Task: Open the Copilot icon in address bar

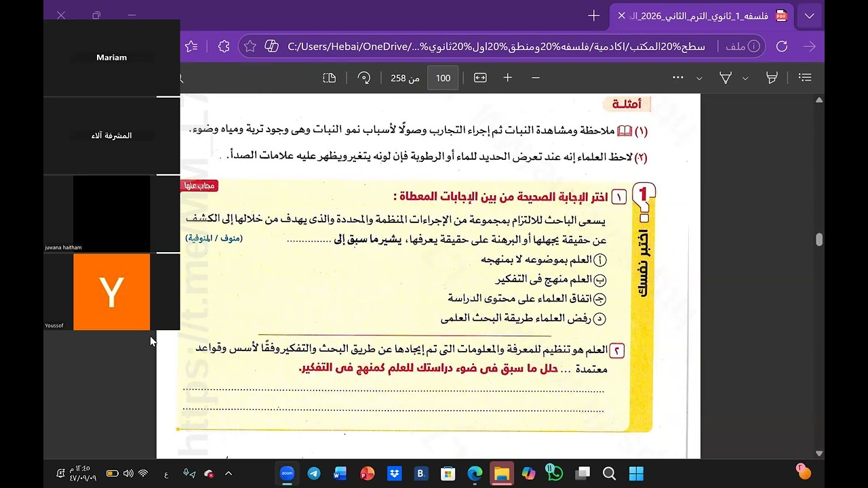Action: [x=271, y=46]
